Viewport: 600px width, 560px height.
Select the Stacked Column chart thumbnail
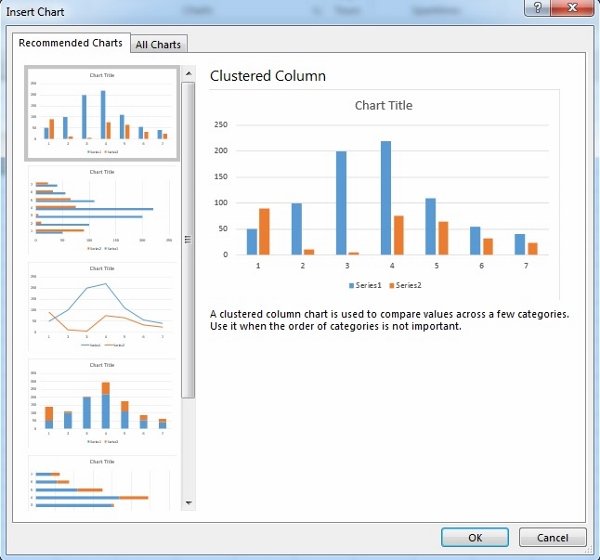(x=102, y=402)
